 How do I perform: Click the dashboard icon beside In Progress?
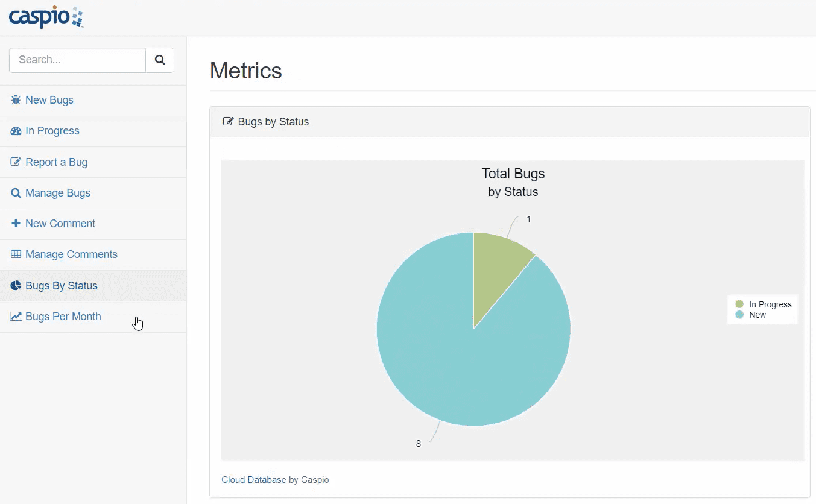pos(16,131)
